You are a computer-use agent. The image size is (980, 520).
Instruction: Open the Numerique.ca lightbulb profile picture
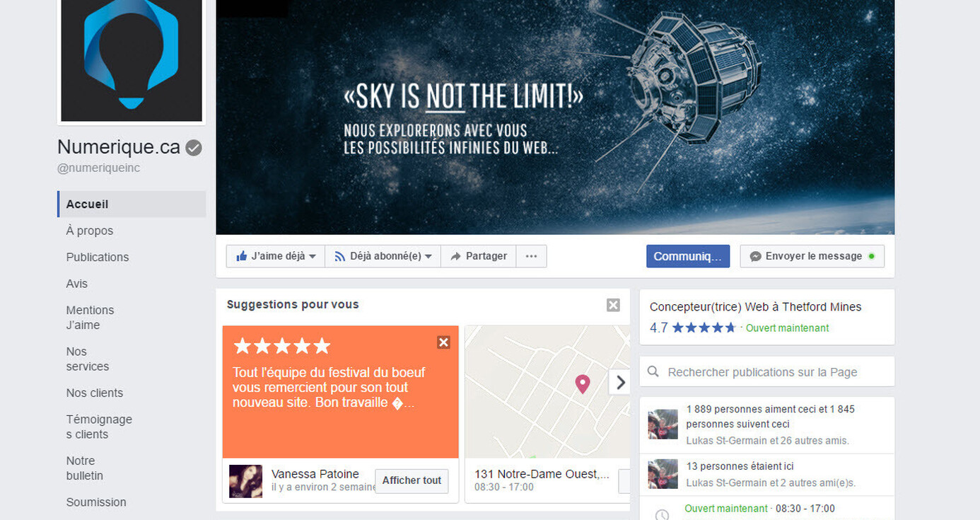point(132,60)
